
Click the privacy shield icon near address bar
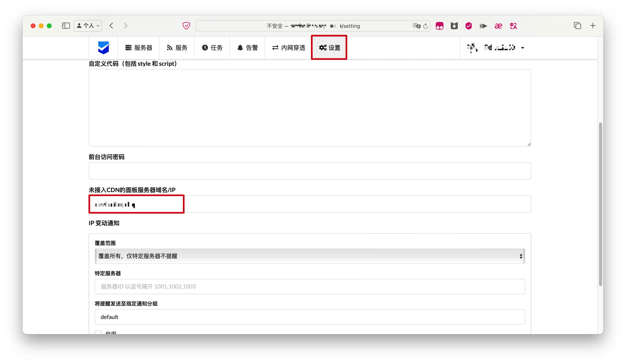coord(186,26)
